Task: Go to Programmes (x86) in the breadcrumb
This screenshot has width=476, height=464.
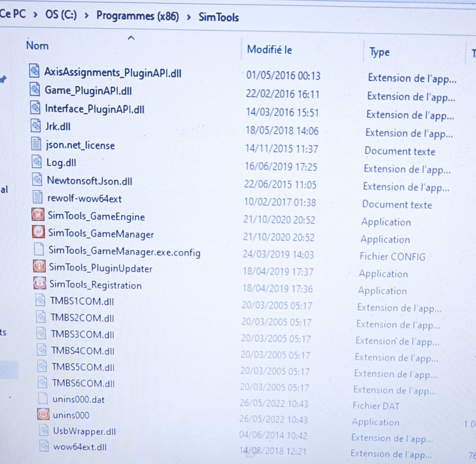Action: click(138, 16)
